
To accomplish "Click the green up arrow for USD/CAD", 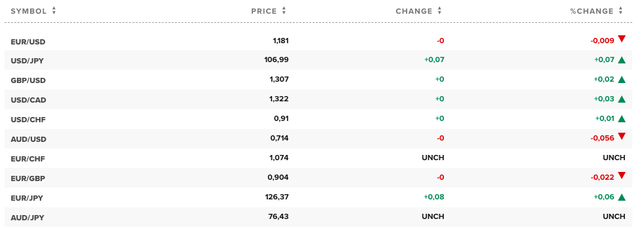I will (621, 99).
